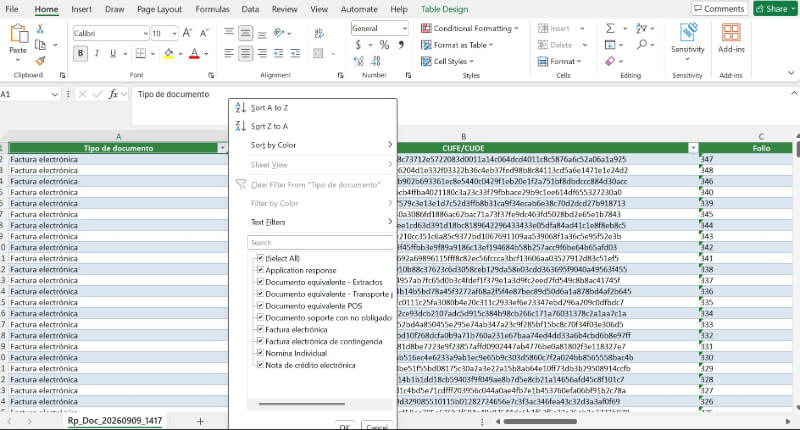Uncheck Documento equivalente - Transporte checkbox
Viewport: 800px width, 430px height.
click(260, 294)
